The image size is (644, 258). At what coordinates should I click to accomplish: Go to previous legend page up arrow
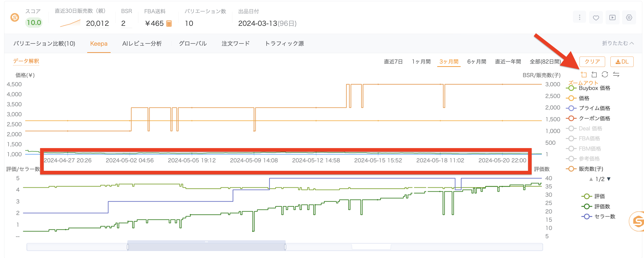[591, 179]
